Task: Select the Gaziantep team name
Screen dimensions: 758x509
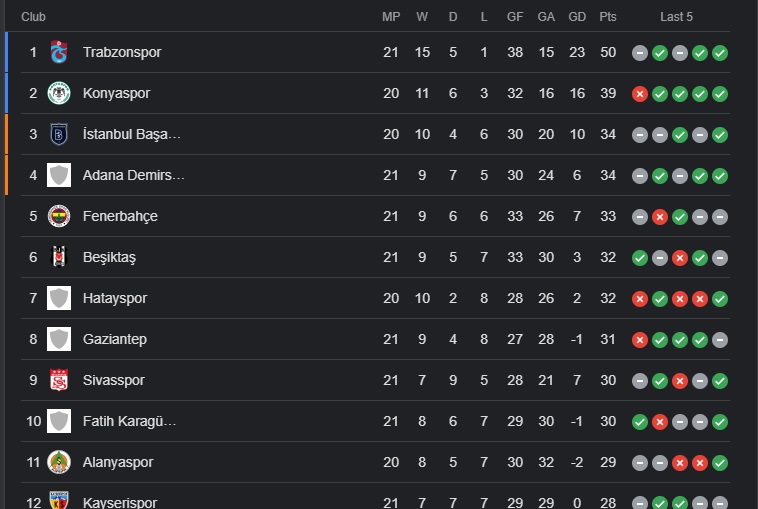Action: click(115, 339)
